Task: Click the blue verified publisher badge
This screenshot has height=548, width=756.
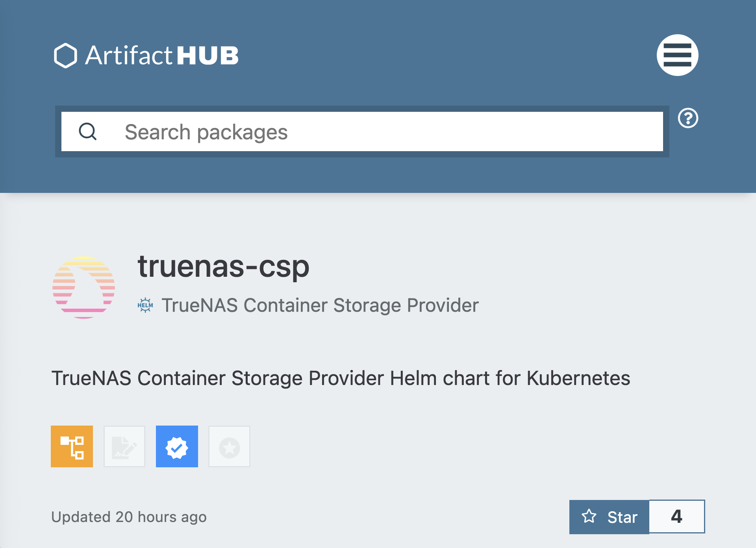Action: (177, 446)
